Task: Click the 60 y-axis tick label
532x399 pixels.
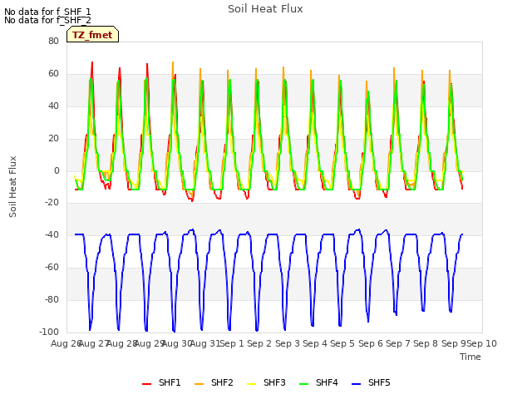Action: (53, 74)
